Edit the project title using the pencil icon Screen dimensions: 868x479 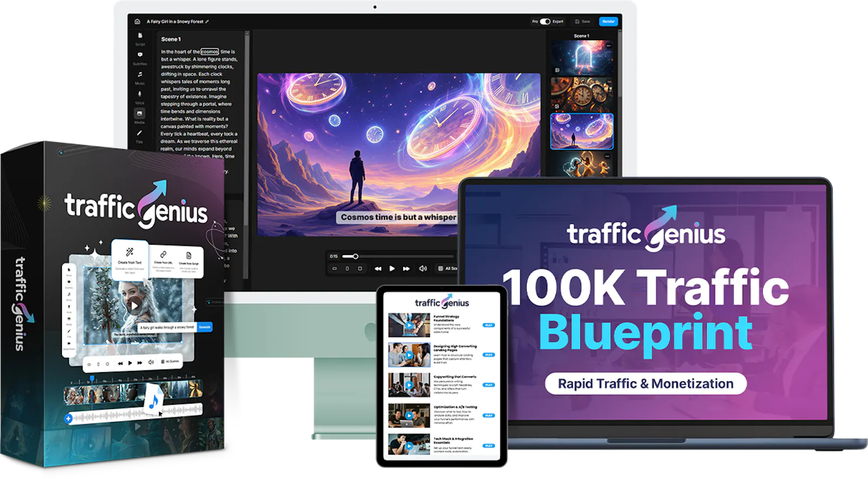(207, 22)
